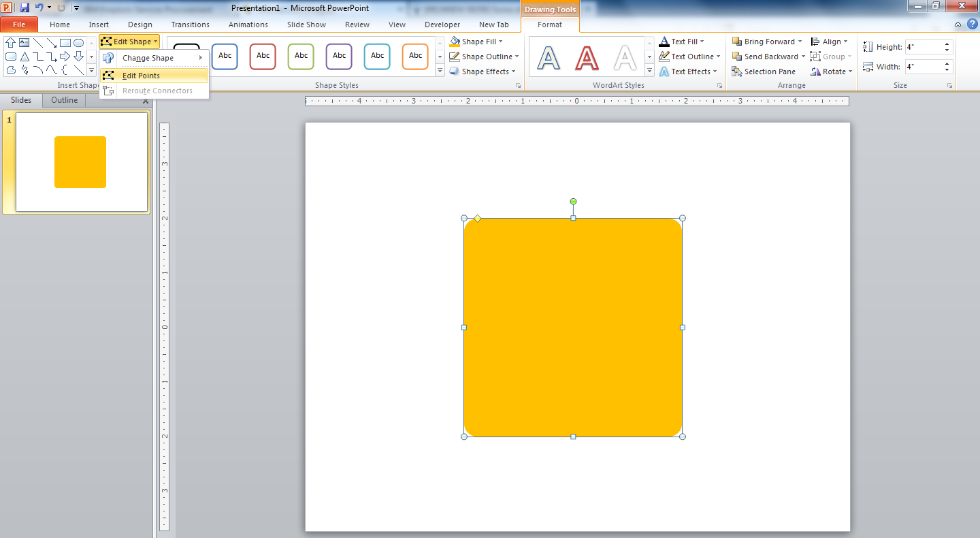Open the Selection Pane
980x538 pixels.
pos(764,72)
